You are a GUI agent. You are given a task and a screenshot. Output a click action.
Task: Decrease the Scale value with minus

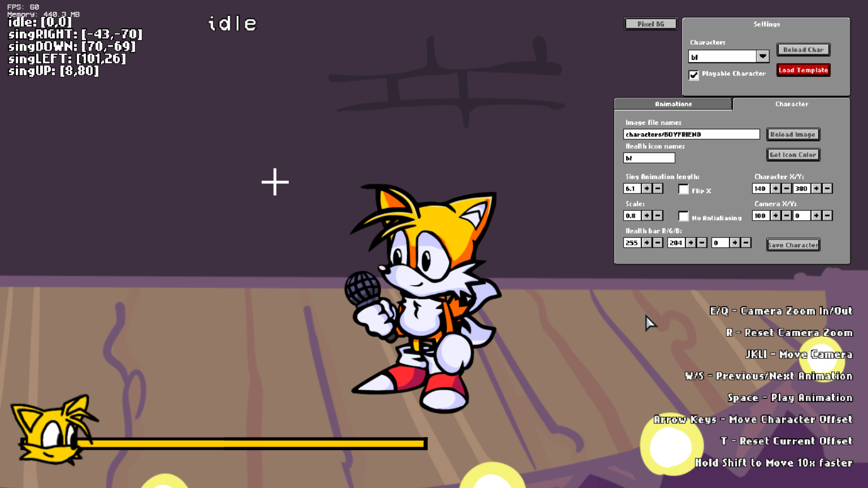pos(657,216)
